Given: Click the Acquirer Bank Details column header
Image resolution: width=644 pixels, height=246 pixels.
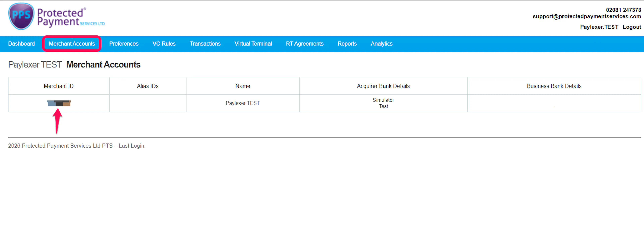Looking at the screenshot, I should (383, 86).
